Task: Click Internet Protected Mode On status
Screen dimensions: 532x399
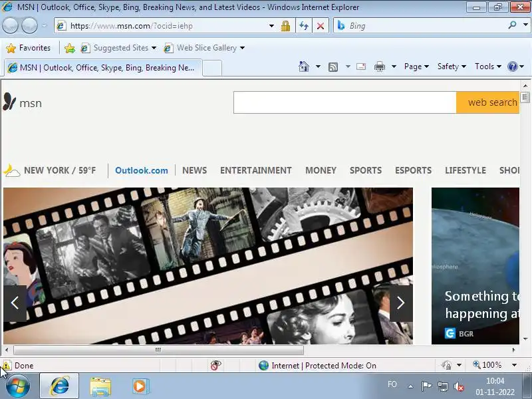Action: coord(318,365)
